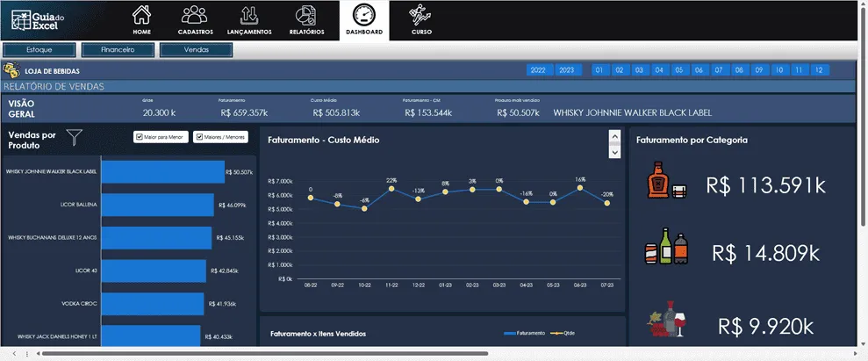Click the whisky bottle category icon
Viewport: 868px width, 361px height.
tap(668, 181)
